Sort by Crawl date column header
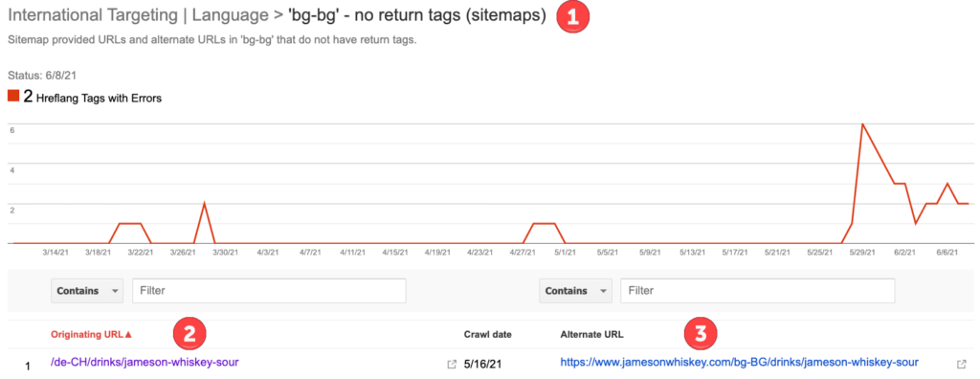 point(487,335)
